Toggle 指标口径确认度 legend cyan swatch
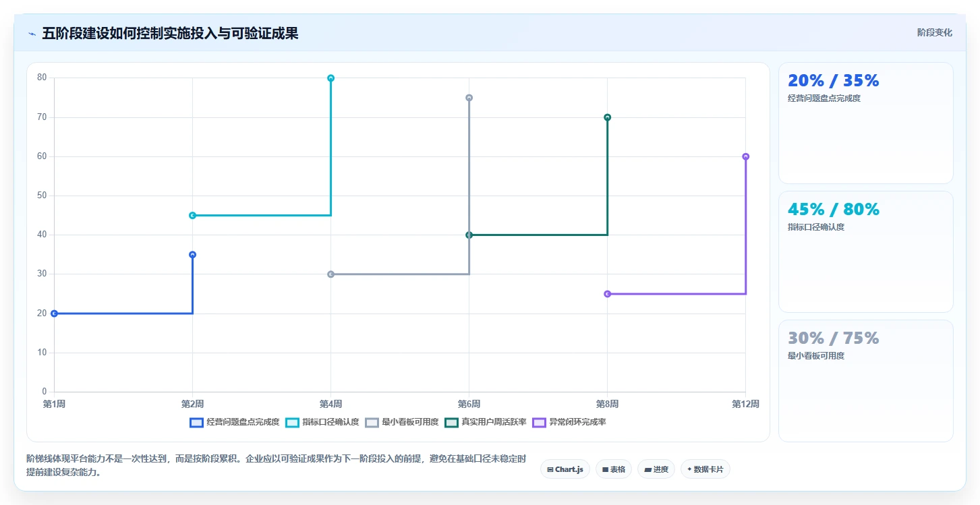The image size is (980, 505). tap(292, 423)
